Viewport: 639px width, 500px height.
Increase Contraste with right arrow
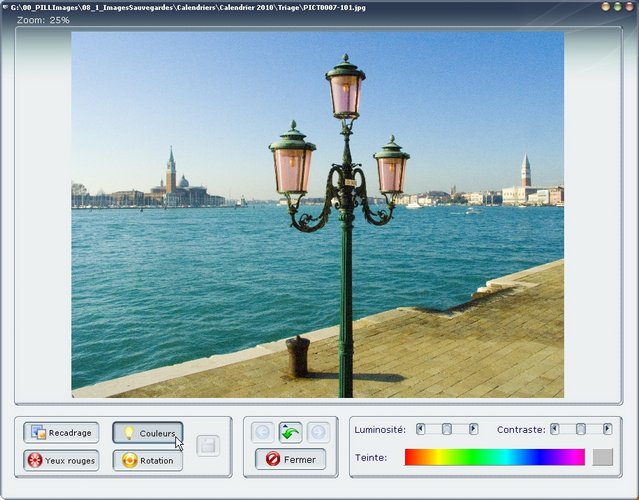coord(607,429)
